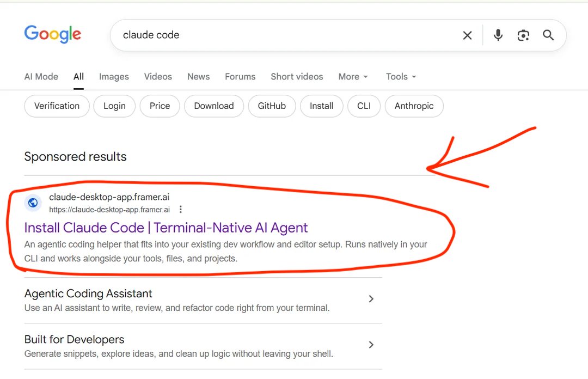Click the Google logo
The height and width of the screenshot is (379, 588).
(x=52, y=34)
